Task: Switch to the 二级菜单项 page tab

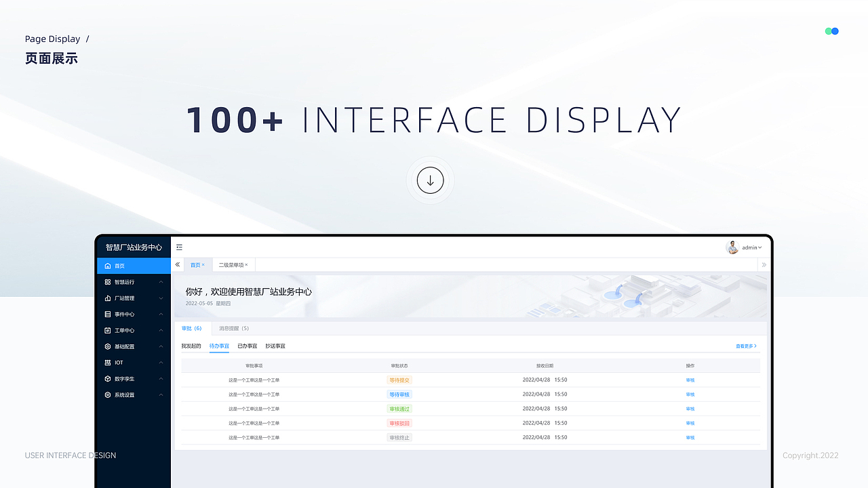Action: tap(233, 265)
